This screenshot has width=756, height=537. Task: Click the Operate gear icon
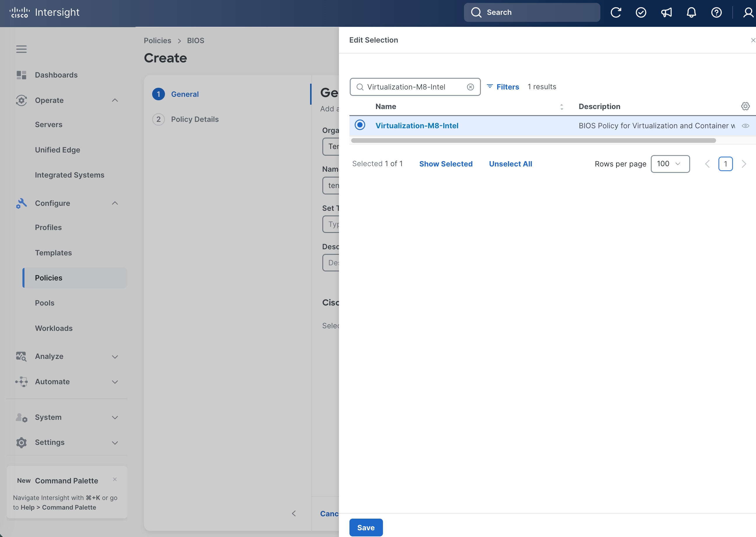click(21, 100)
